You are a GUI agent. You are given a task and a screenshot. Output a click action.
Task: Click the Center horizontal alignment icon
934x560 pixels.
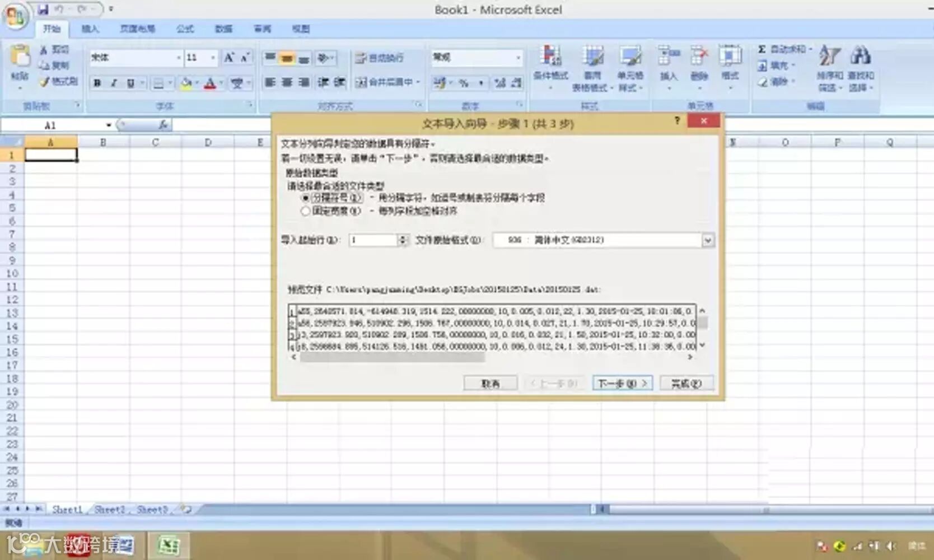(x=287, y=82)
